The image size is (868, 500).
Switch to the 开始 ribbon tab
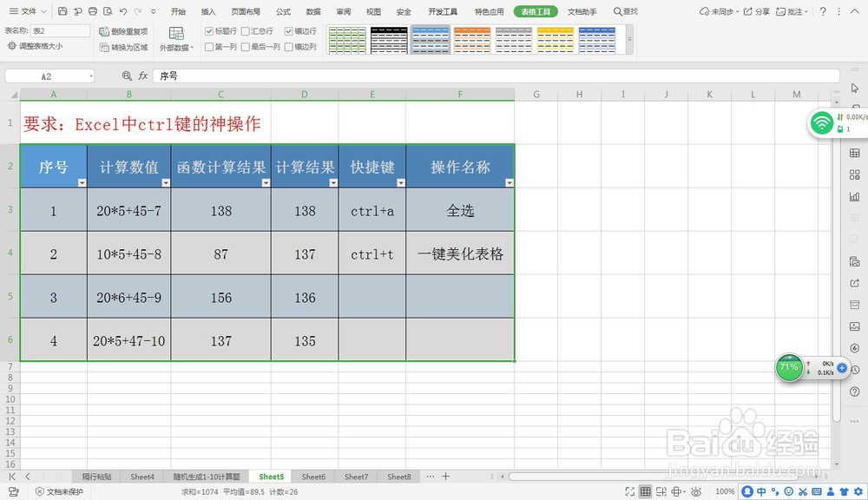178,11
